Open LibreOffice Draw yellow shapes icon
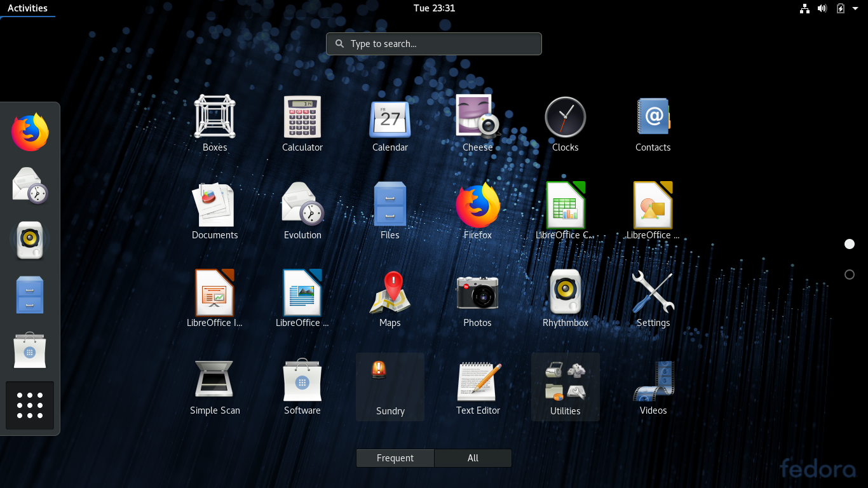Screen dimensions: 868x488 653,212
